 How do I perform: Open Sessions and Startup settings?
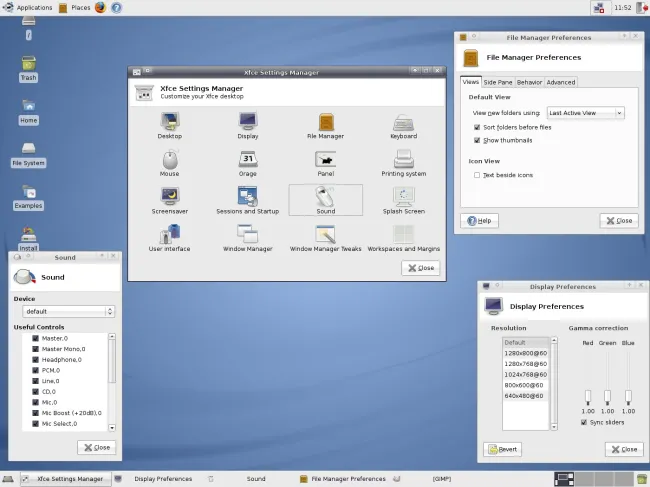coord(248,200)
